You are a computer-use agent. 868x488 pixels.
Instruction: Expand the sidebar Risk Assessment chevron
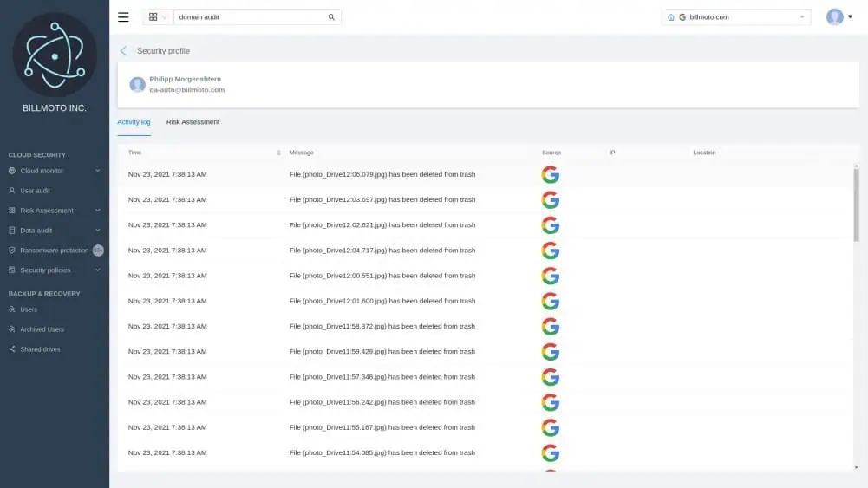click(x=97, y=211)
